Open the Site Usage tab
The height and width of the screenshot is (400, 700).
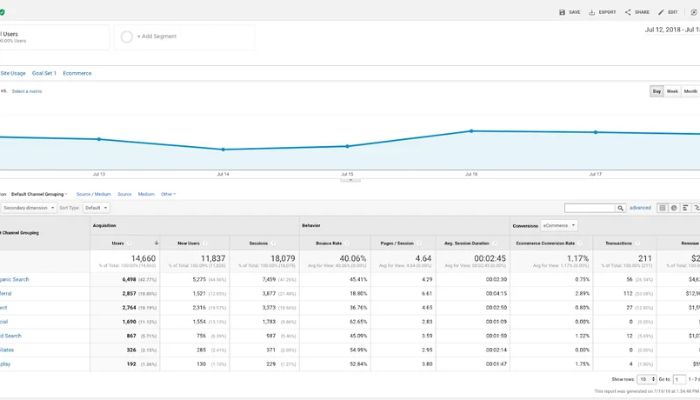(x=13, y=73)
